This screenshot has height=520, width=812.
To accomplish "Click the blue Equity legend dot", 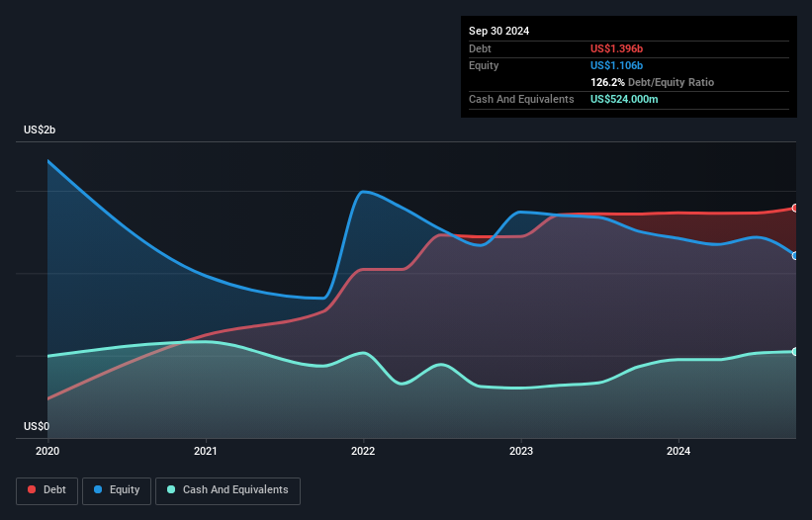I will 98,489.
